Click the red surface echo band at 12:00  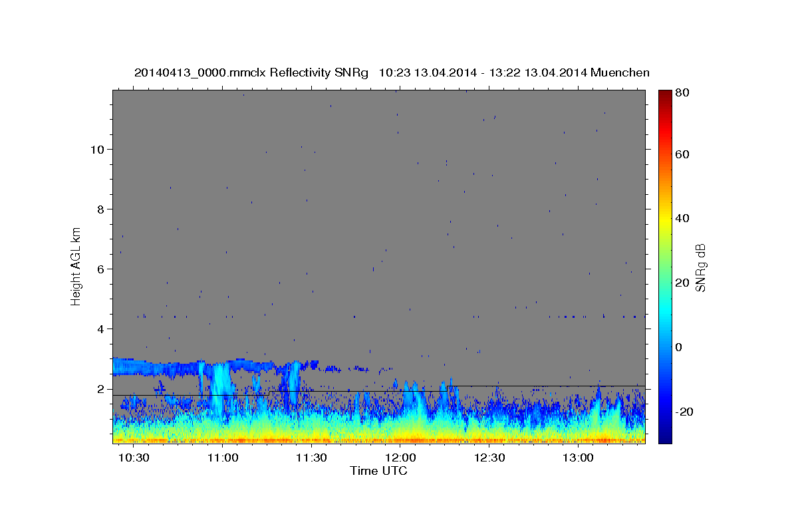coord(401,439)
